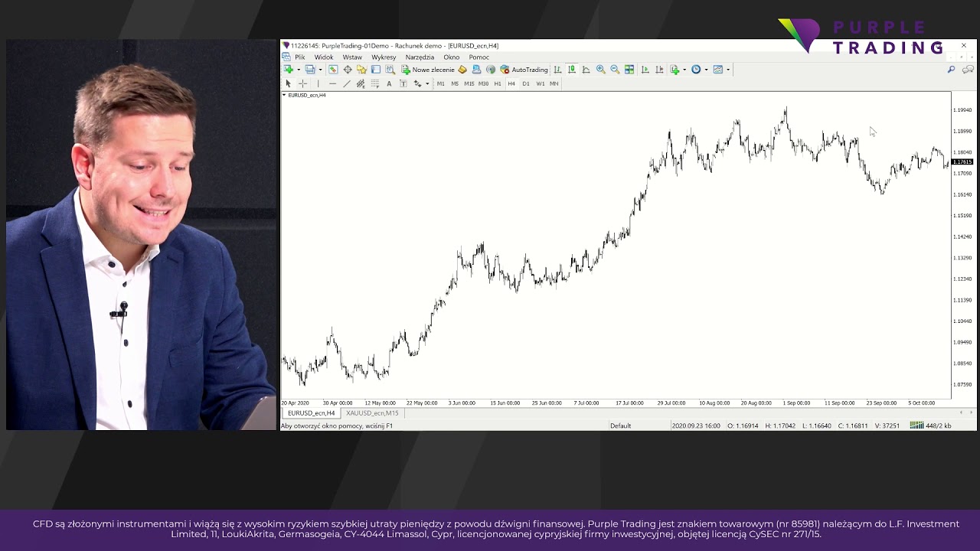
Task: Switch to bar chart display
Action: (557, 70)
